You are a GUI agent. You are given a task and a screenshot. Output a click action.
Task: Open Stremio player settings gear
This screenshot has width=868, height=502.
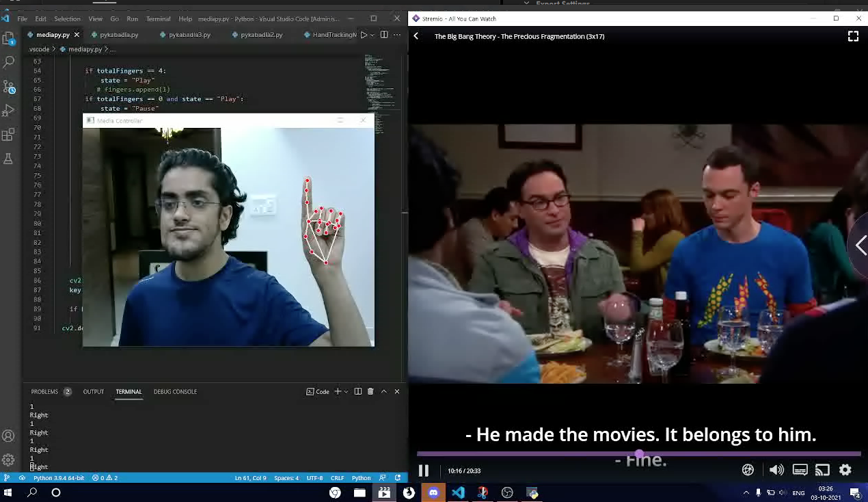tap(845, 470)
